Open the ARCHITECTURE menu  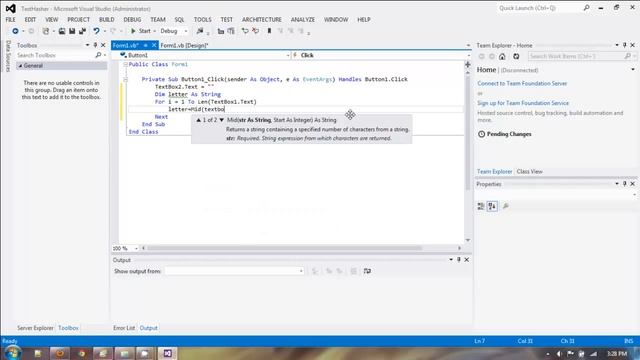262,20
